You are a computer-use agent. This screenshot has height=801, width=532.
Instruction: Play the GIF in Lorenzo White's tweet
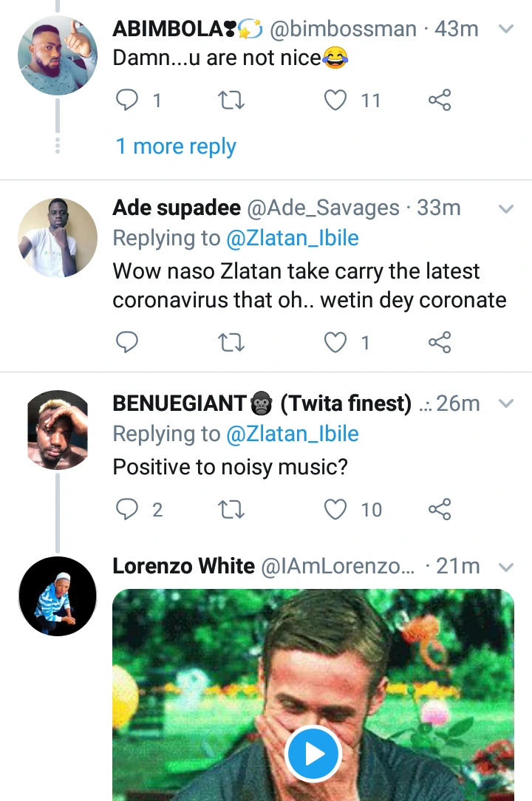point(313,754)
